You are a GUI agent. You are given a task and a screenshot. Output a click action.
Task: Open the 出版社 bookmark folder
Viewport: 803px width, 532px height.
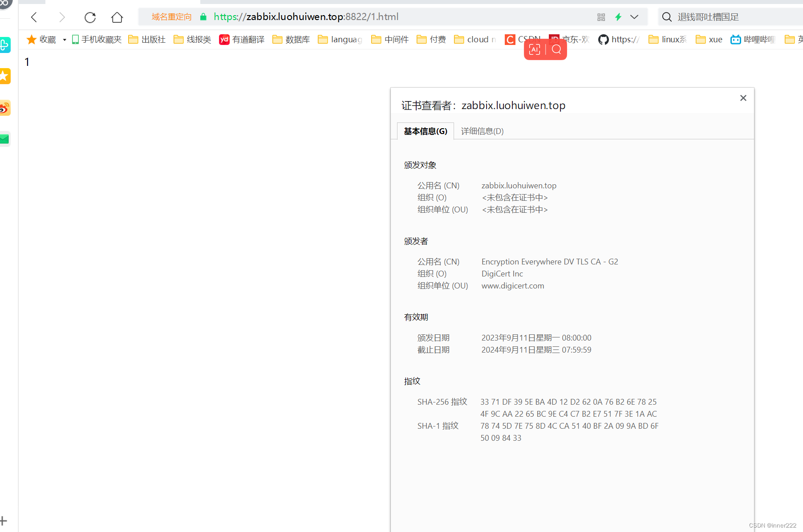coord(147,40)
